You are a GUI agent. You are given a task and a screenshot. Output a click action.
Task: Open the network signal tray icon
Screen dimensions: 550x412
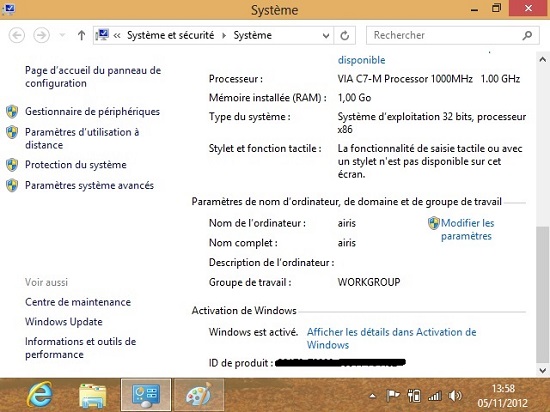tap(435, 396)
